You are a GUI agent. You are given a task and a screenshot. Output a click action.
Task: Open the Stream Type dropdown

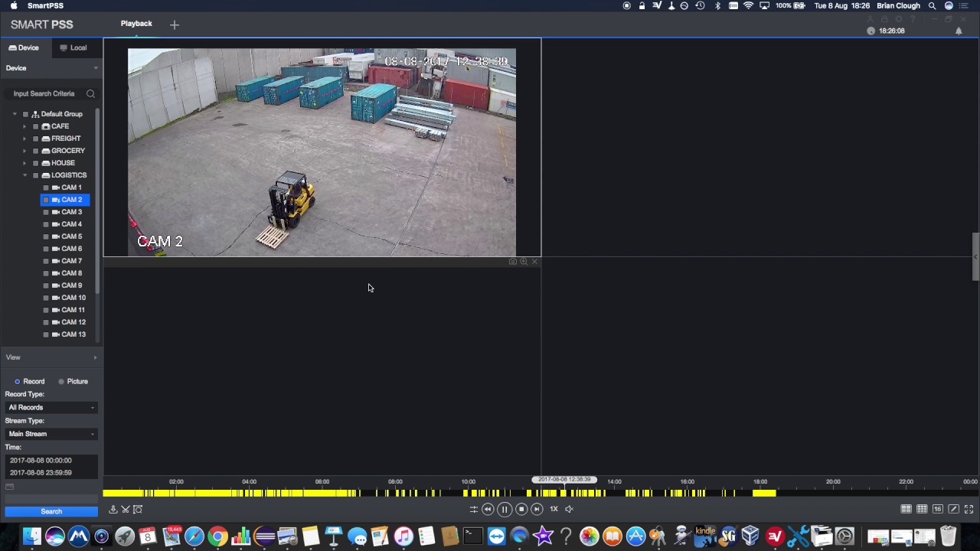pyautogui.click(x=51, y=434)
